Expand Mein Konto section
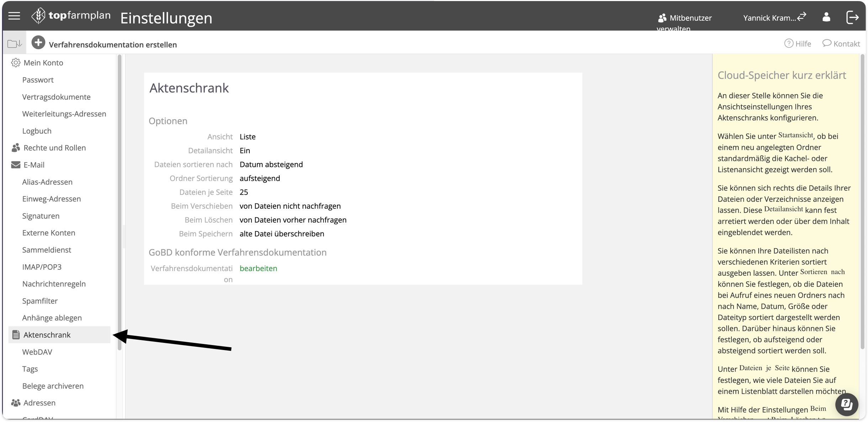Viewport: 868px width, 423px height. coord(43,63)
